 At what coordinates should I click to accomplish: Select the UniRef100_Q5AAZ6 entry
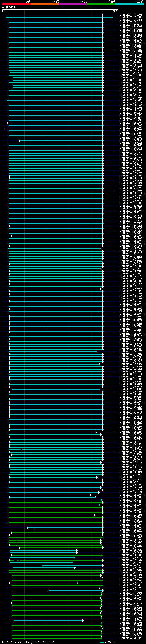click(x=131, y=583)
